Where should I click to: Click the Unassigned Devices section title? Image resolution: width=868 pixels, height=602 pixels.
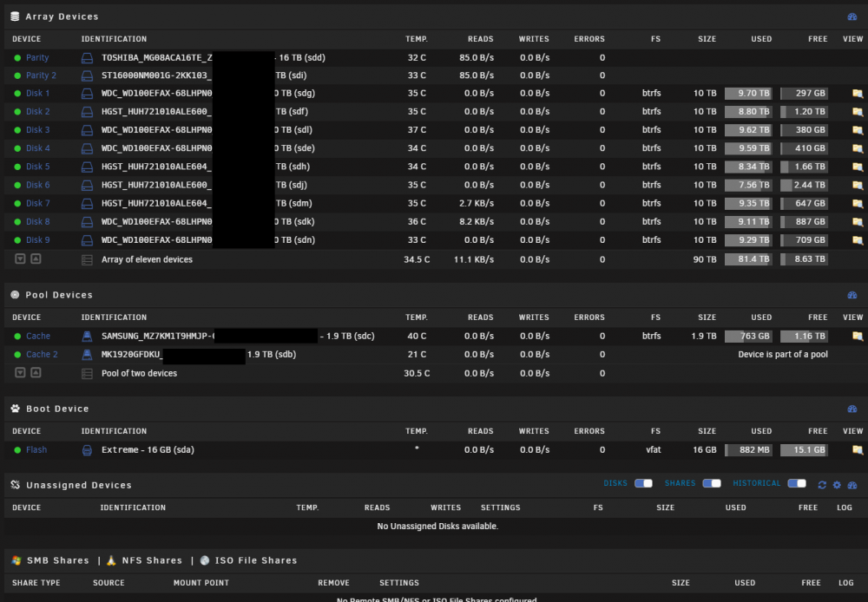pos(79,485)
